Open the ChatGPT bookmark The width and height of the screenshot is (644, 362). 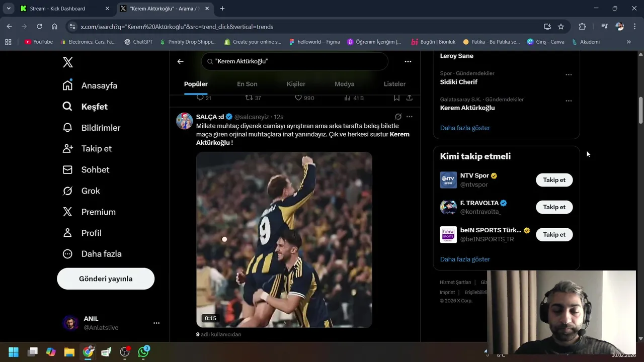pyautogui.click(x=138, y=42)
